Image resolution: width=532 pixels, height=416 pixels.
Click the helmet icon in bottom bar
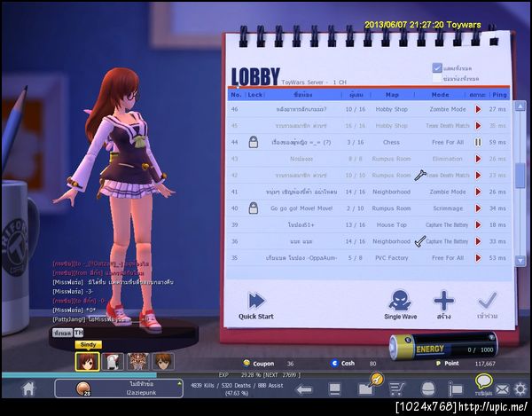[x=428, y=389]
